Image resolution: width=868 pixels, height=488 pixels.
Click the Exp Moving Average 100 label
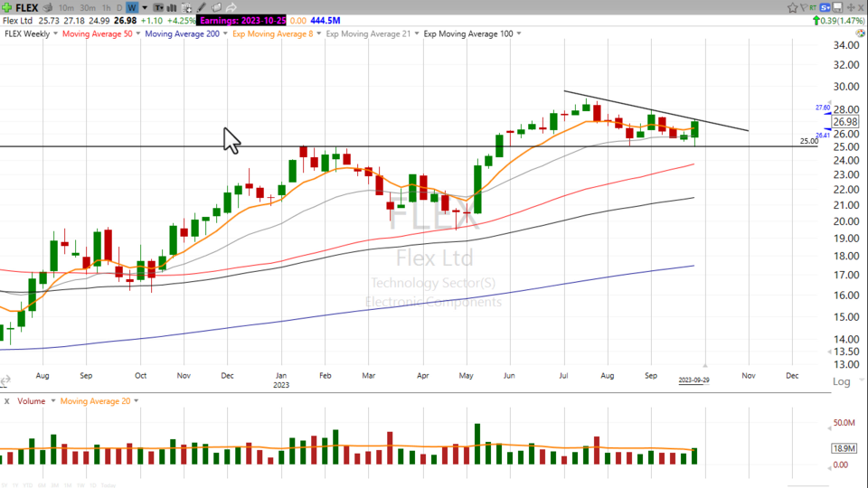(468, 33)
